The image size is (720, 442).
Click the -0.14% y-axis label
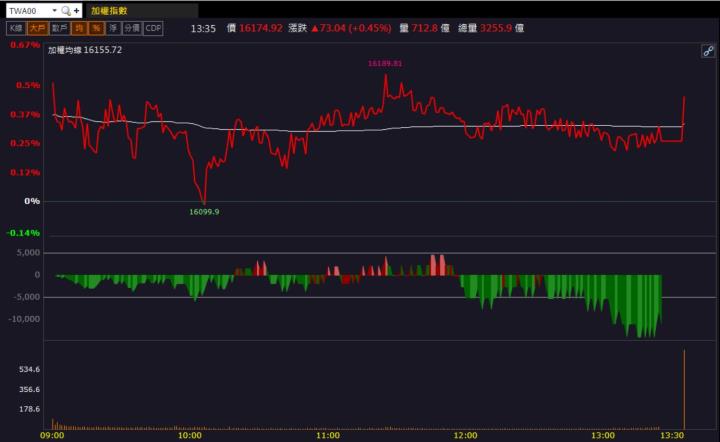23,233
